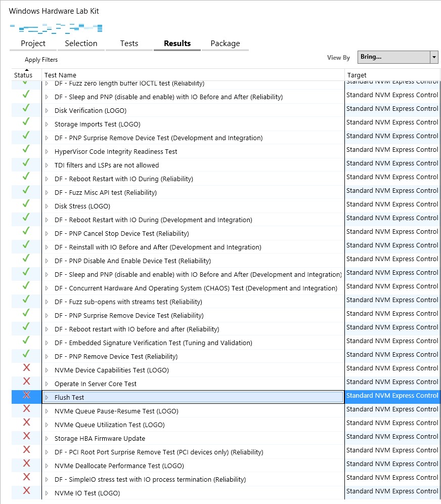Expand the Flush Test row

47,398
